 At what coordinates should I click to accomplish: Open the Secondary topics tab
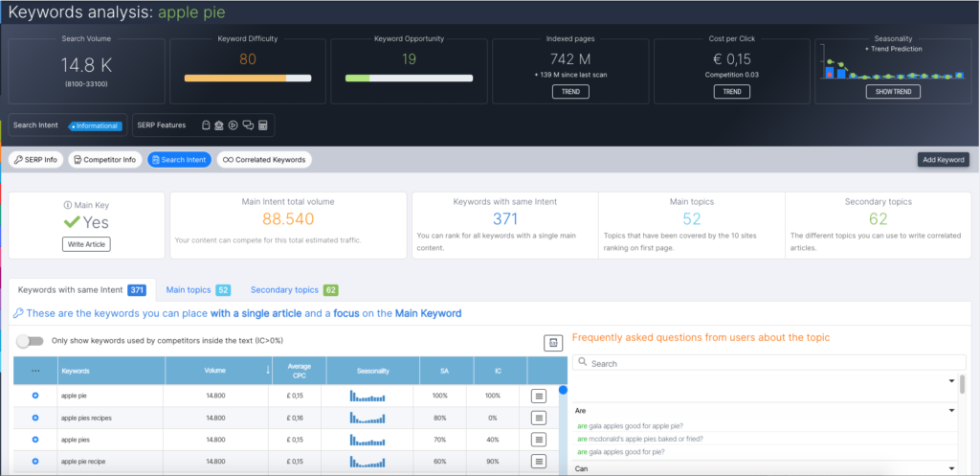pyautogui.click(x=293, y=289)
